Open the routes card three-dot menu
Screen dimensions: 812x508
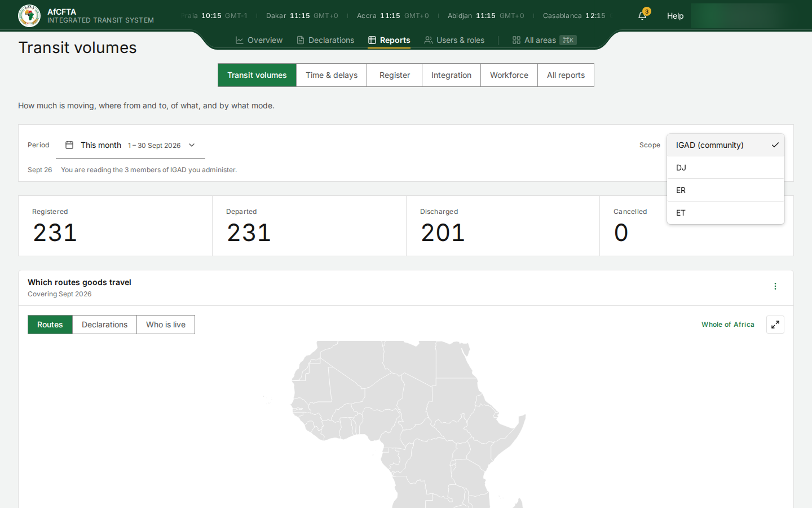click(x=775, y=286)
